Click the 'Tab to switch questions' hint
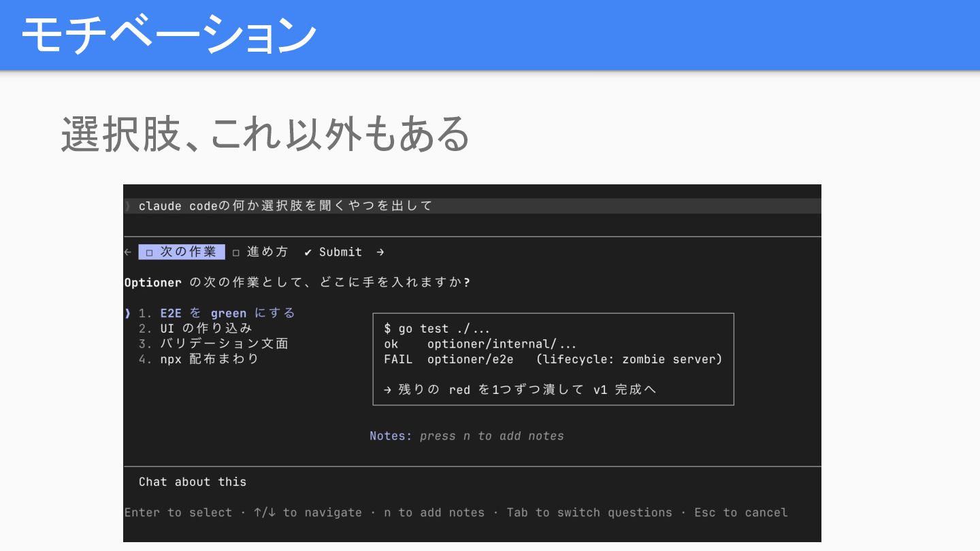This screenshot has height=551, width=980. pos(589,512)
